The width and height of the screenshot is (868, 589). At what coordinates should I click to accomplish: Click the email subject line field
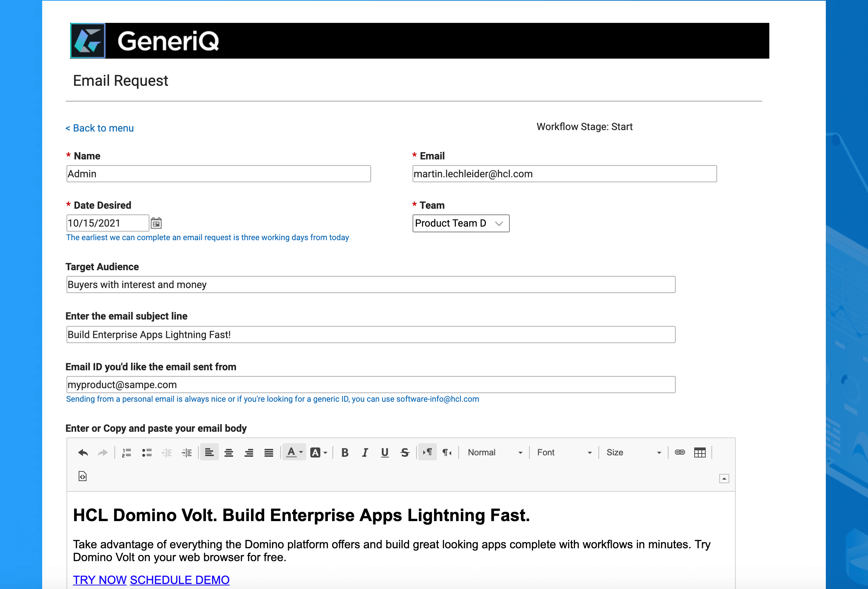[x=371, y=335]
